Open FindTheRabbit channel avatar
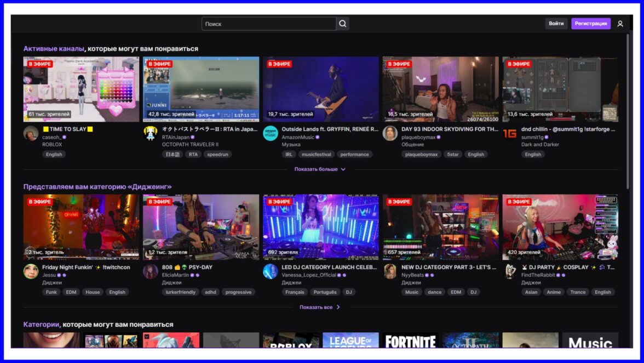Screen dimensions: 644x363 (x=510, y=271)
